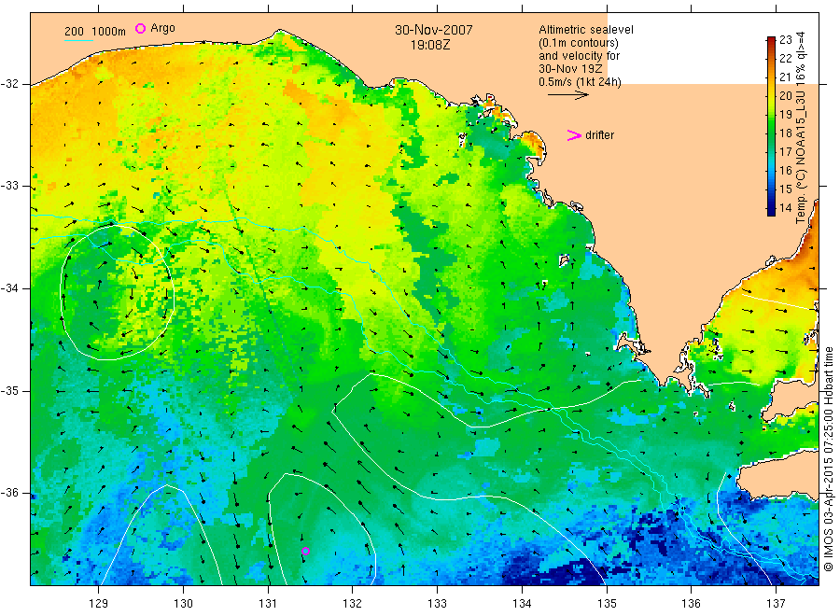Click the -32 latitude axis label
840x616 pixels.
pyautogui.click(x=9, y=84)
